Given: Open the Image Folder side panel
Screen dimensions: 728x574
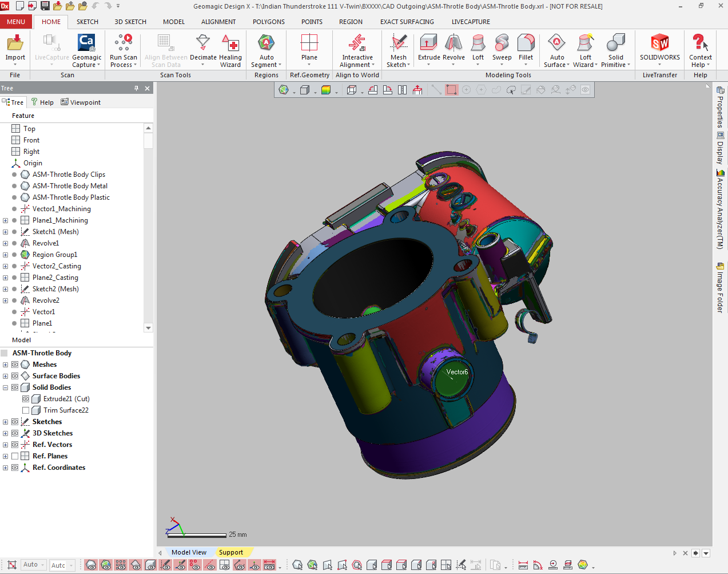Looking at the screenshot, I should (720, 288).
